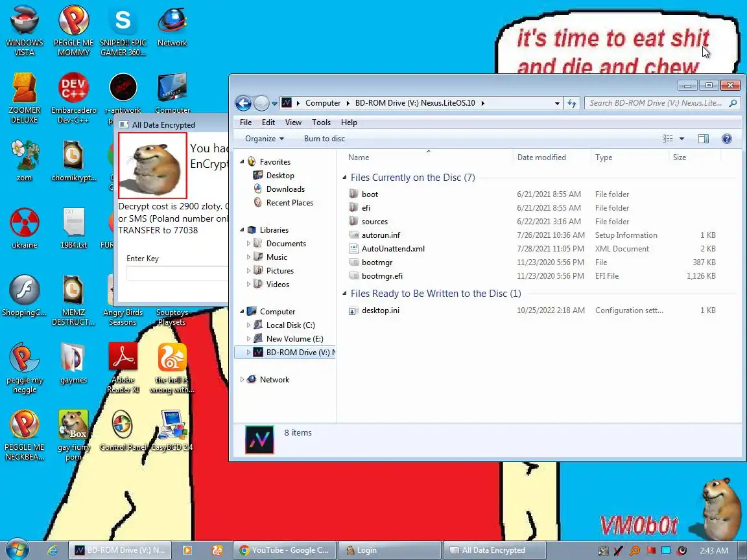Open the Tools menu
This screenshot has width=747, height=560.
(x=321, y=122)
